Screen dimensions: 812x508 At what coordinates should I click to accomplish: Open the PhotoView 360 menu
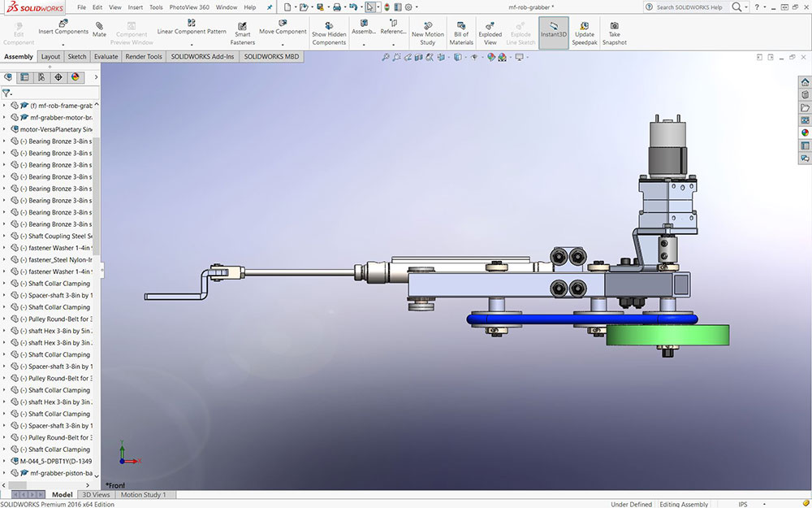(188, 7)
